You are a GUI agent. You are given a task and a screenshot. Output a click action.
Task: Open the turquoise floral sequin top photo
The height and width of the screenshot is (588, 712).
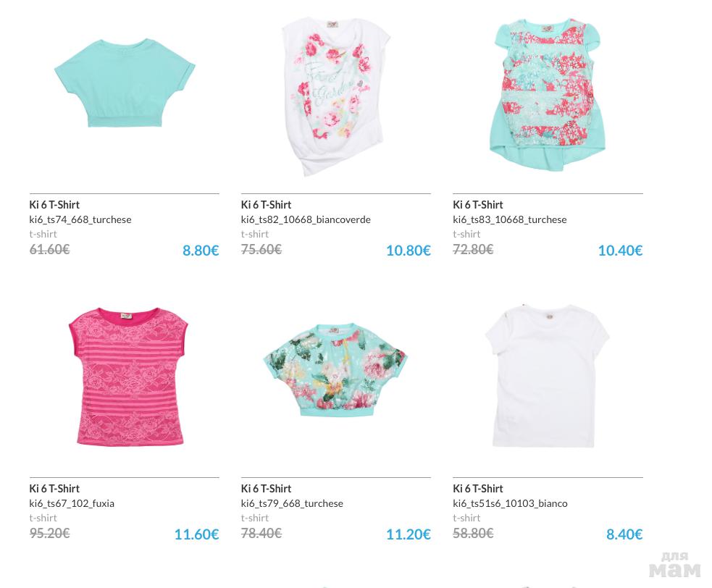(335, 371)
